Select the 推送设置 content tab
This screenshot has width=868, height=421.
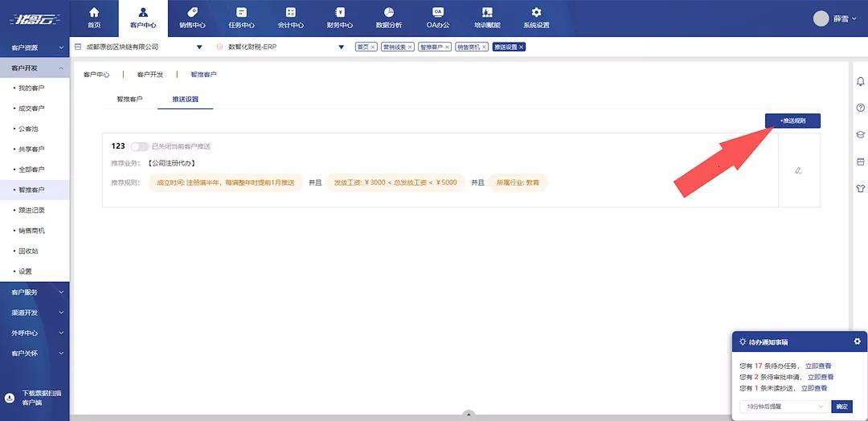pos(186,99)
